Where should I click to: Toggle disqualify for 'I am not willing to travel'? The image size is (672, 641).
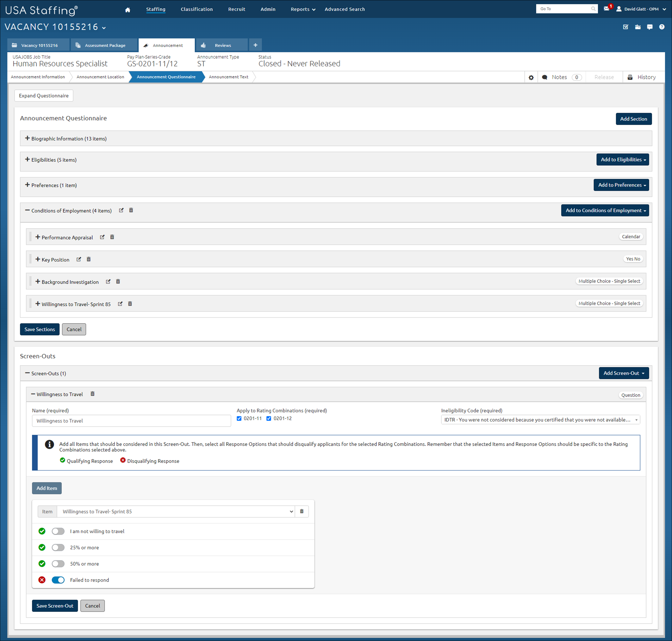click(x=58, y=531)
